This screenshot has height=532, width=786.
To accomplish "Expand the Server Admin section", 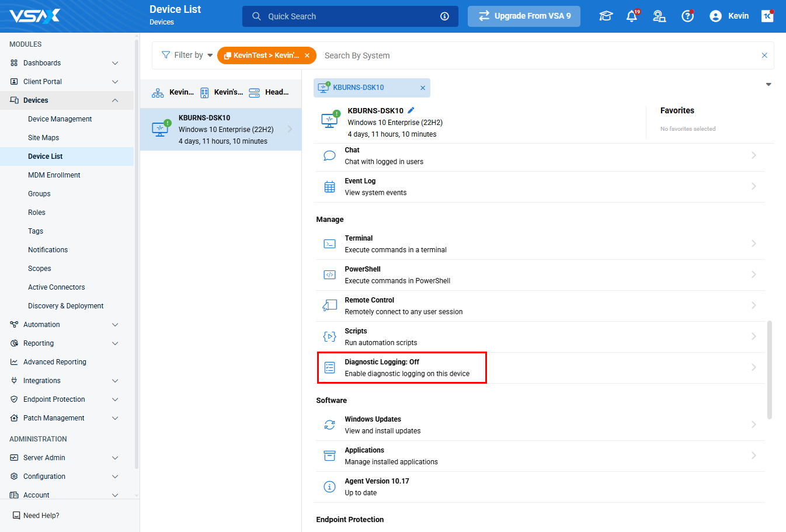I will (115, 458).
